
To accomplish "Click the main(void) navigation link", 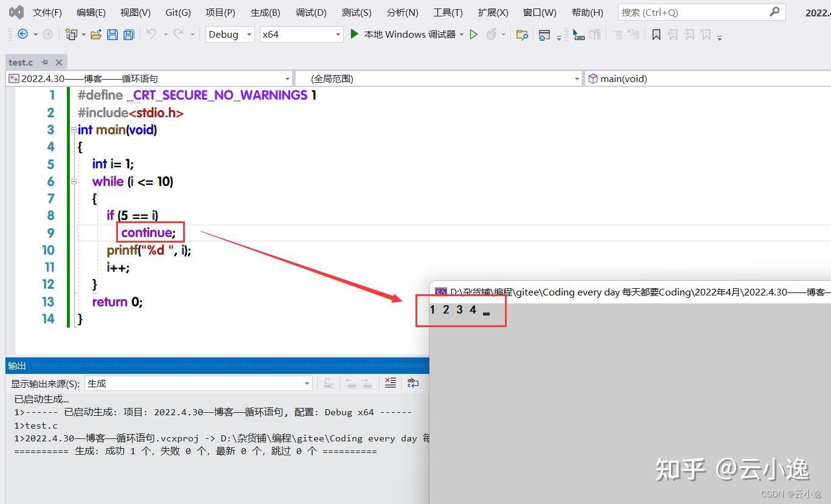I will (624, 78).
